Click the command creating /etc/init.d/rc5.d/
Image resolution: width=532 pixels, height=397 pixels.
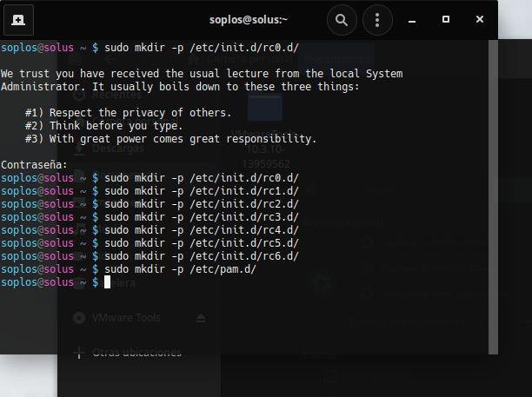click(202, 243)
